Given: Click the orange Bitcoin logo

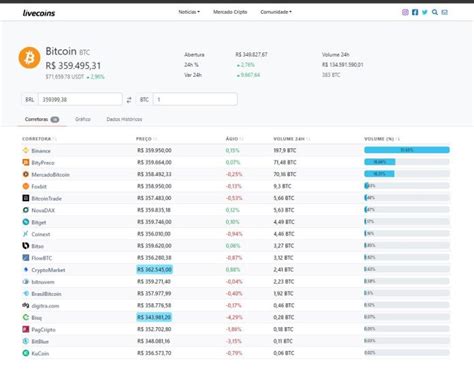Looking at the screenshot, I should point(29,58).
